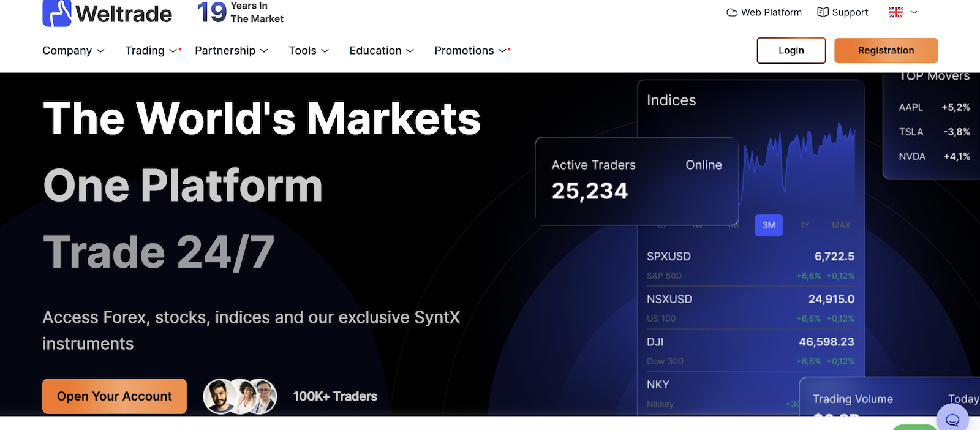
Task: Expand the language selector chevron
Action: 914,12
